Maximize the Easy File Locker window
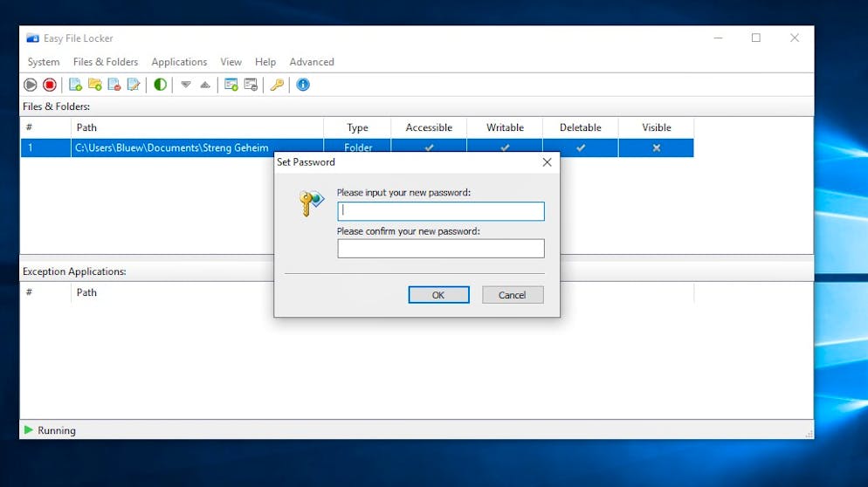 756,38
